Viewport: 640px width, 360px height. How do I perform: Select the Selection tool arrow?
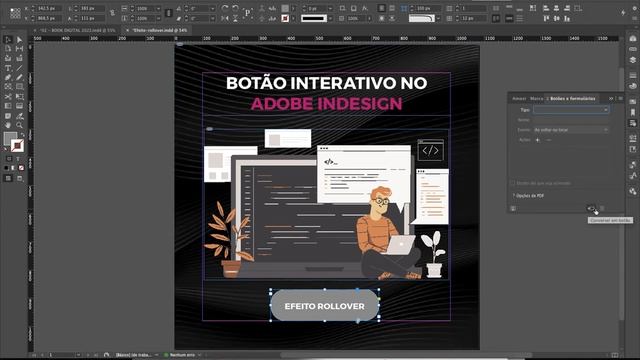(x=8, y=40)
